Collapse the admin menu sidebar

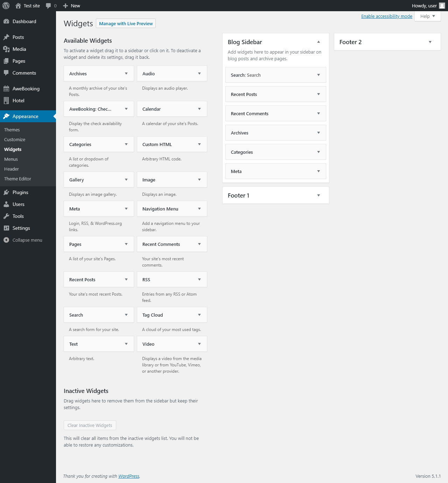23,240
